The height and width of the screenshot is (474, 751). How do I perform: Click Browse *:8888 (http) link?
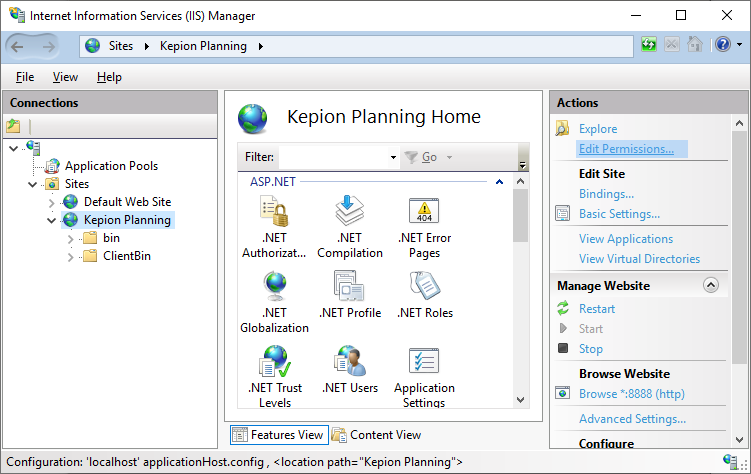click(x=632, y=394)
